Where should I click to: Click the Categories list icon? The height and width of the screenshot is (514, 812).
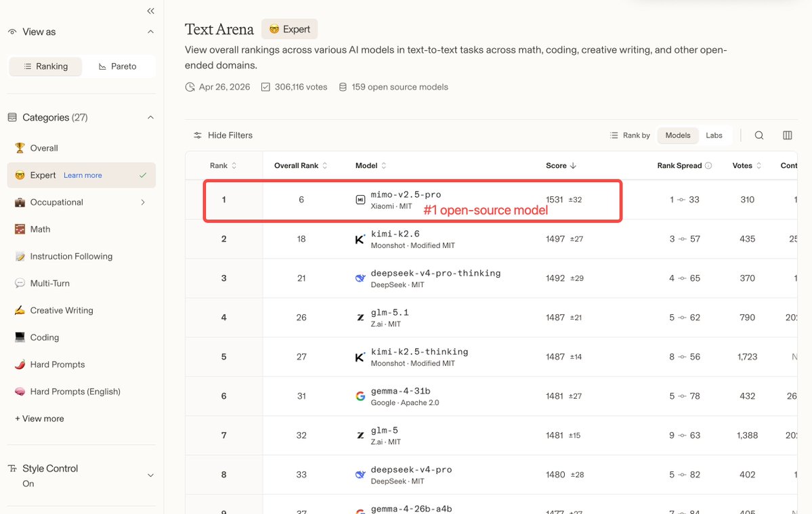(x=12, y=118)
